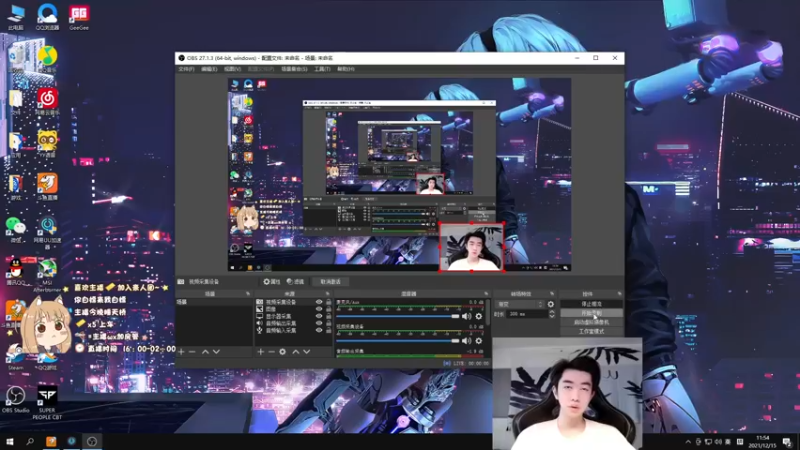Remove the selected source with the minus icon

click(x=271, y=352)
